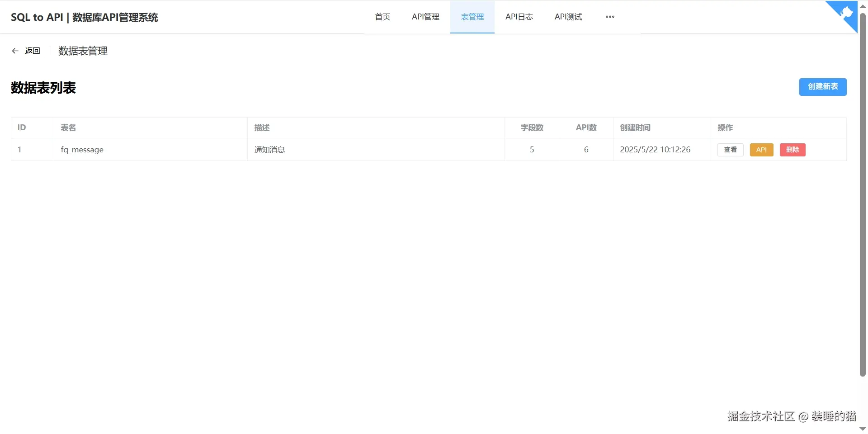Image resolution: width=868 pixels, height=434 pixels.
Task: Click the back arrow icon next to 返回
Action: 15,51
